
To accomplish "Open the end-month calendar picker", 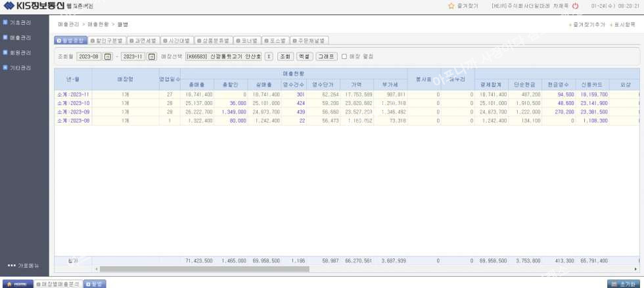I will click(x=152, y=56).
